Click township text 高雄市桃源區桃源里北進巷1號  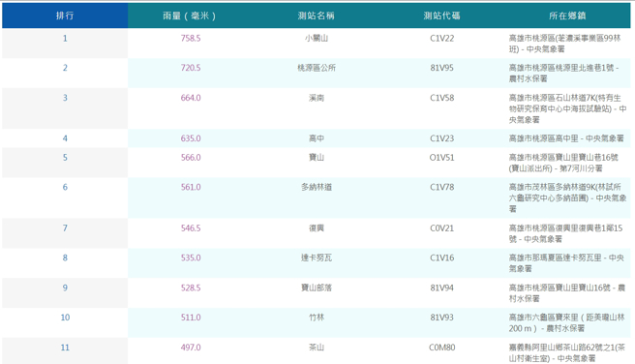point(561,68)
